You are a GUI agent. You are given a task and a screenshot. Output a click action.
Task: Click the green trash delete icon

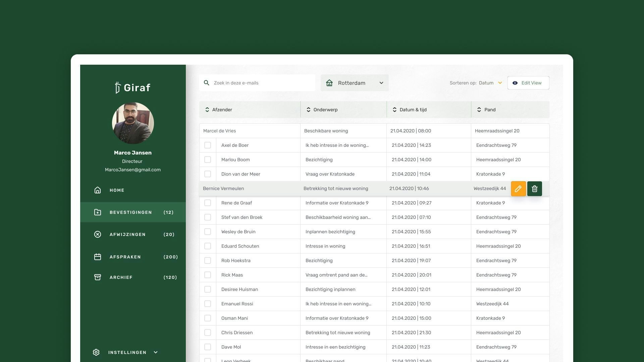535,189
